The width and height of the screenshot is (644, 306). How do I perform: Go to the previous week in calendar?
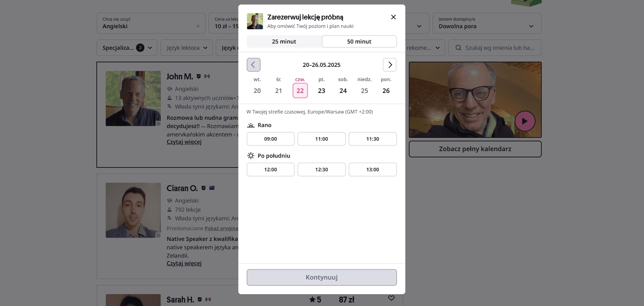pos(254,65)
